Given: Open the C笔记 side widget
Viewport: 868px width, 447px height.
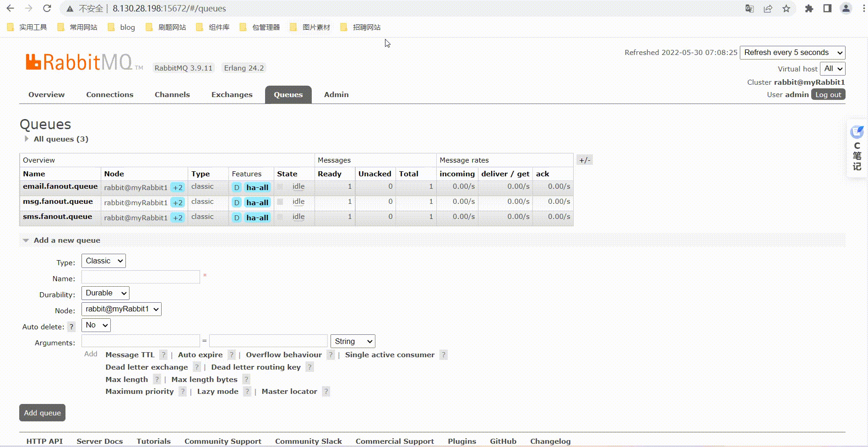Looking at the screenshot, I should [x=857, y=148].
